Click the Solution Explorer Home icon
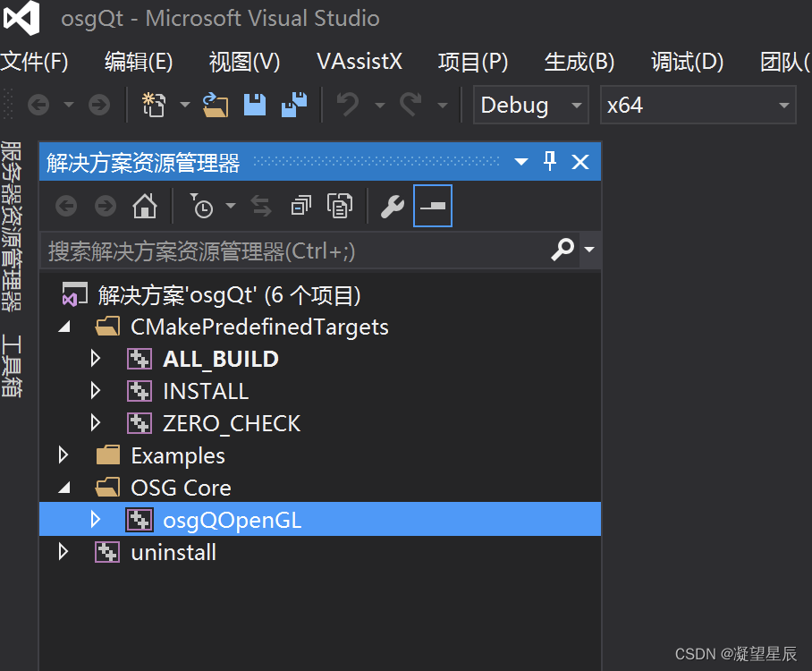The width and height of the screenshot is (812, 671). coord(145,207)
